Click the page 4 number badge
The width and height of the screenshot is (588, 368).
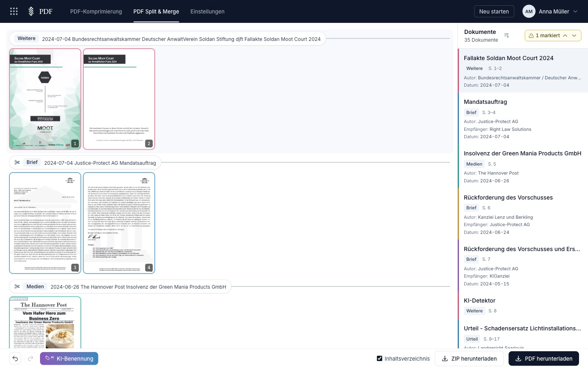(x=149, y=267)
